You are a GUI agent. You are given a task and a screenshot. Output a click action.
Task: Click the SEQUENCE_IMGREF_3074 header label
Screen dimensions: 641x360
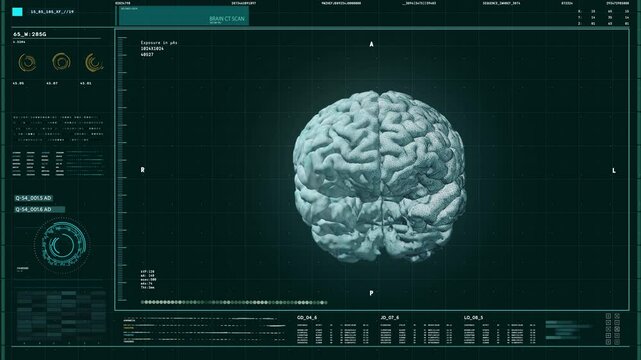pos(501,3)
